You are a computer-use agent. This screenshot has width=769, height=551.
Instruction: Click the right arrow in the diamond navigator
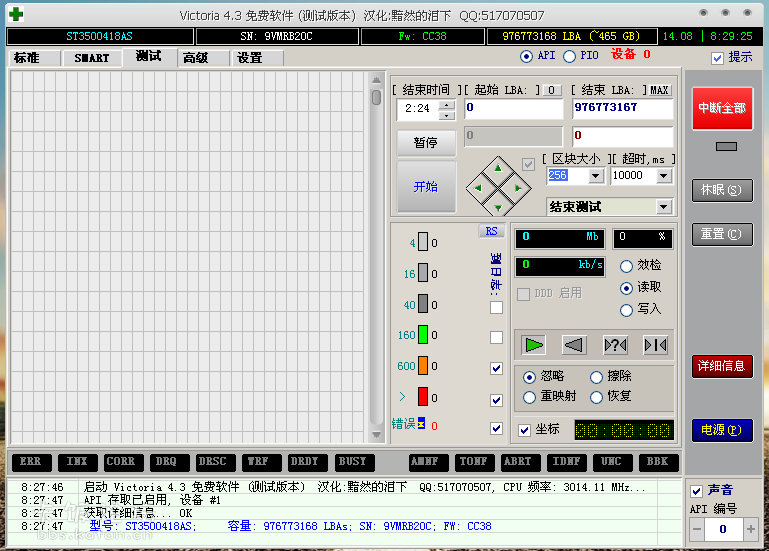coord(518,188)
